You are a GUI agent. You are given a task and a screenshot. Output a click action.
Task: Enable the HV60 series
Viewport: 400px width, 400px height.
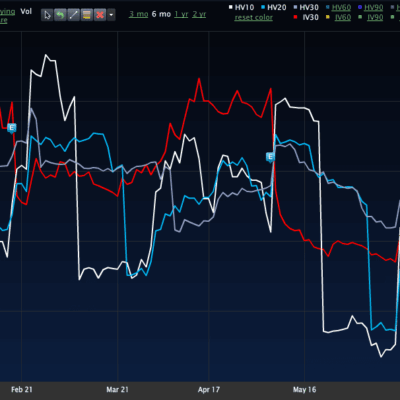pyautogui.click(x=341, y=7)
